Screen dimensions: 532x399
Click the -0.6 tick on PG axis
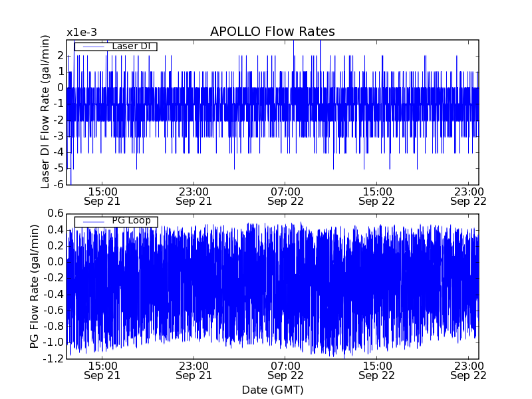53,311
